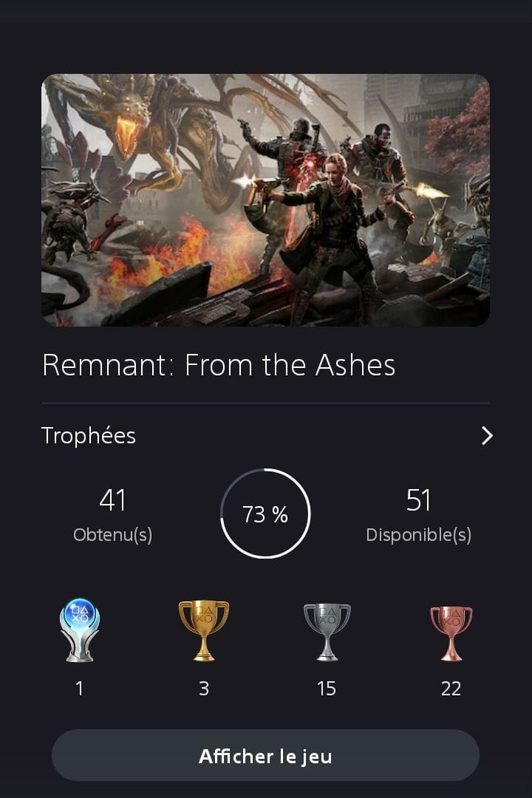Select the bronze trophy icon

[451, 633]
